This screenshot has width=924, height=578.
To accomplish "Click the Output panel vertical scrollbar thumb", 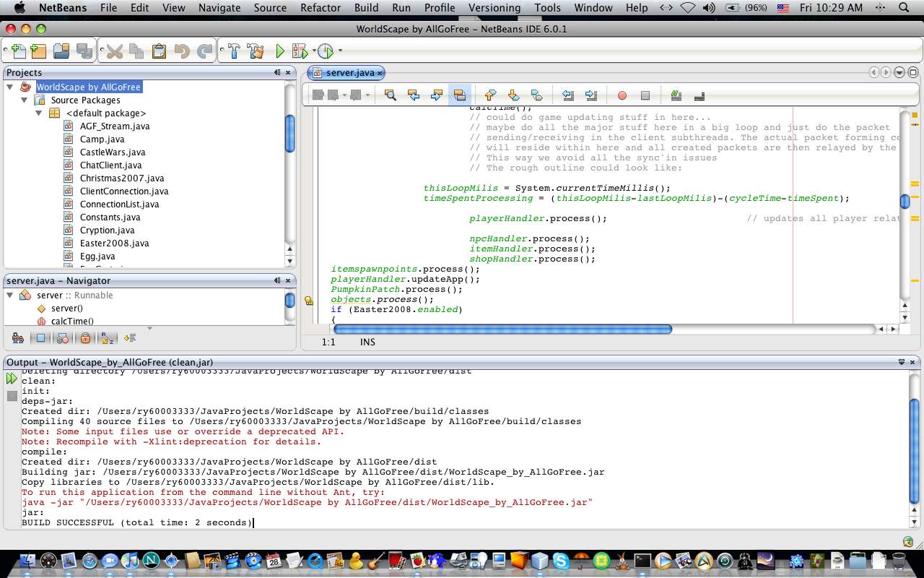I will click(x=914, y=450).
